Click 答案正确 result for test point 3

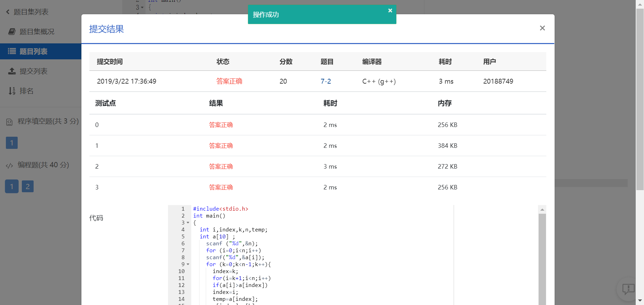pos(221,187)
